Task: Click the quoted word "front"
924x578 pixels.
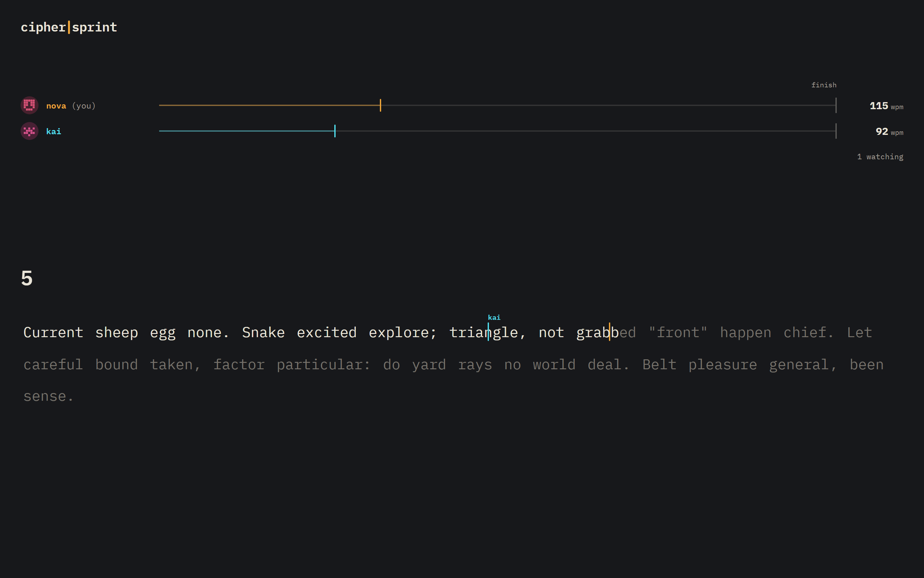Action: point(678,333)
